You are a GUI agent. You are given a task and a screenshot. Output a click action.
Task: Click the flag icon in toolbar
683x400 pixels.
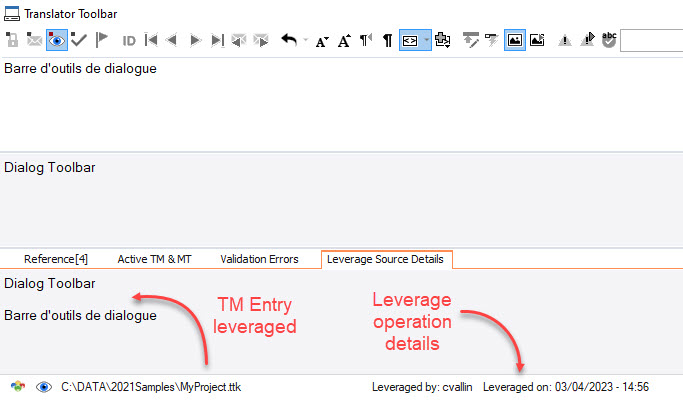click(x=102, y=40)
